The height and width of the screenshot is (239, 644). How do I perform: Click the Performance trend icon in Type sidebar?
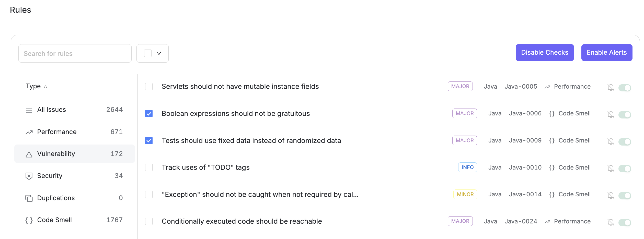coord(29,132)
